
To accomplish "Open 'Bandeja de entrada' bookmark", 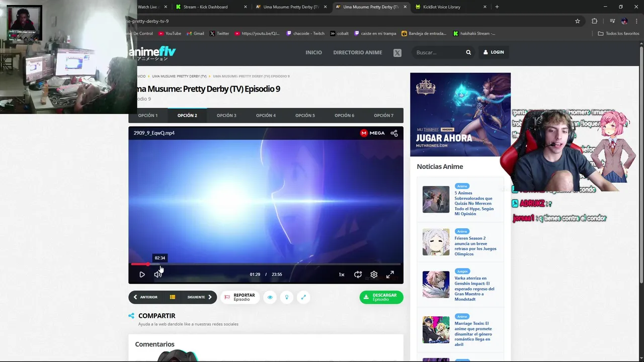I will [424, 34].
